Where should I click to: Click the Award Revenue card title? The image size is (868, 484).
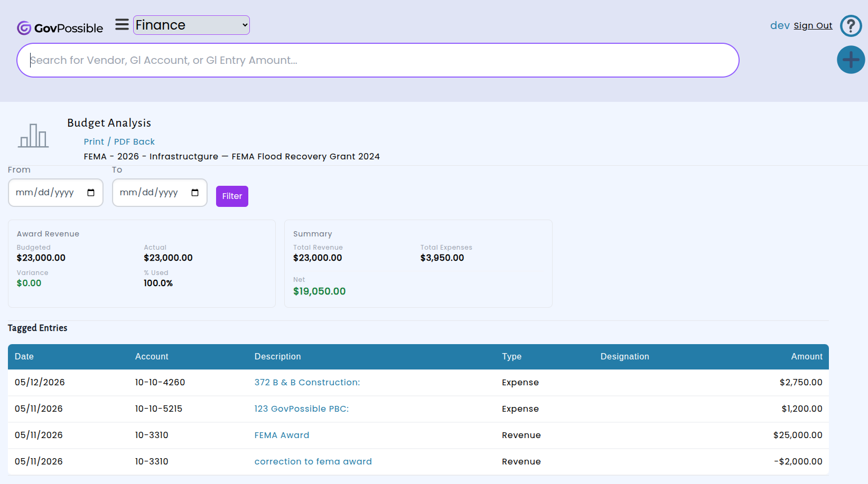coord(48,234)
